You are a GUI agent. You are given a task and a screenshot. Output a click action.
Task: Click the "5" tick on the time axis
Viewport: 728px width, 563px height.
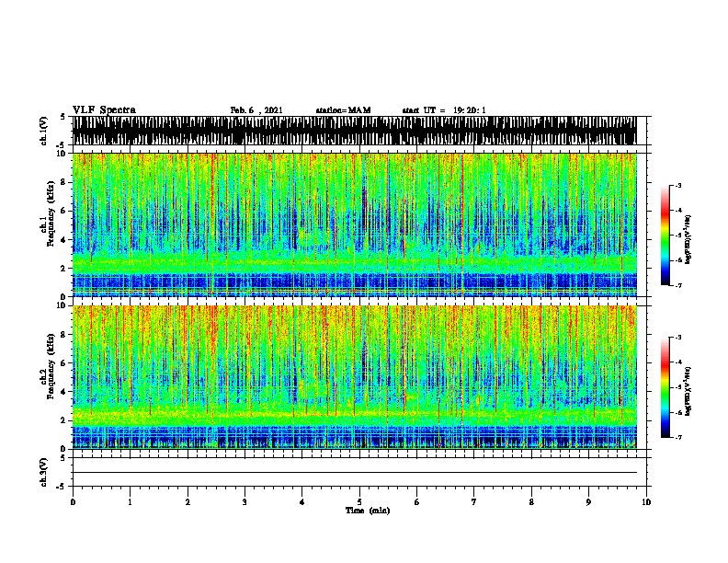[x=359, y=502]
